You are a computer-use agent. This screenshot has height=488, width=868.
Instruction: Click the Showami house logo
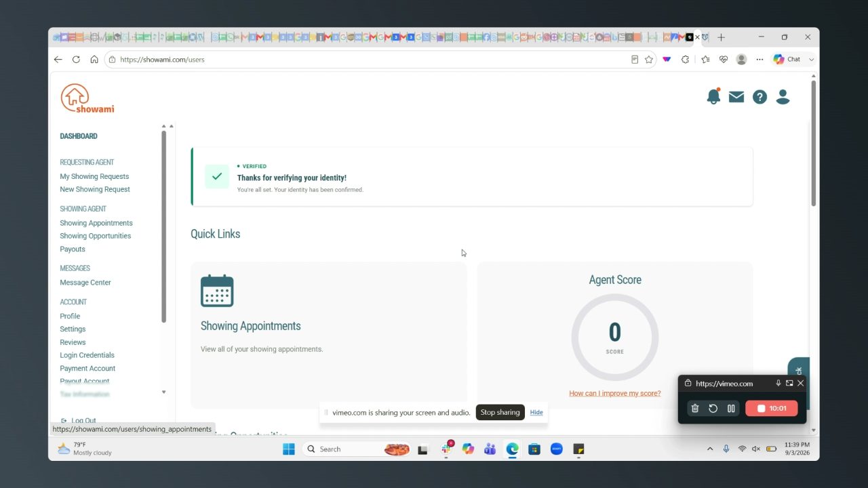(x=87, y=98)
